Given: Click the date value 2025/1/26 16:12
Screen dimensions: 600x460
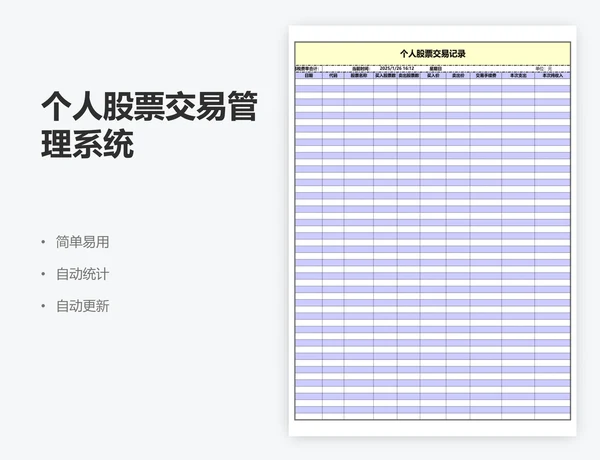Looking at the screenshot, I should [397, 69].
